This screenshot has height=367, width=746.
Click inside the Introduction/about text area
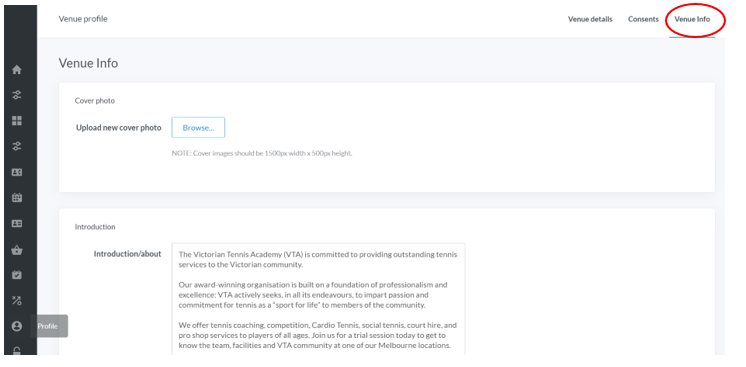coord(318,299)
